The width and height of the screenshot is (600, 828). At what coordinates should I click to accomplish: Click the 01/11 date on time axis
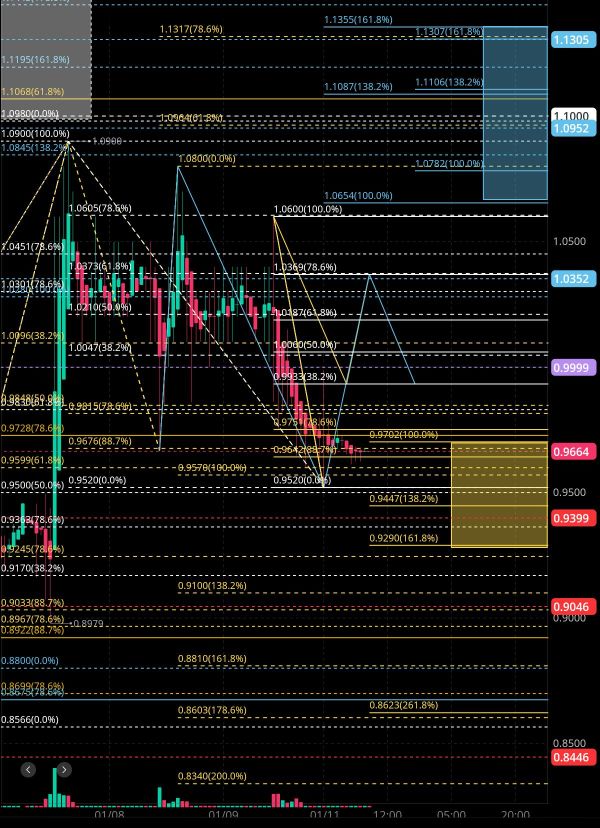click(x=322, y=815)
